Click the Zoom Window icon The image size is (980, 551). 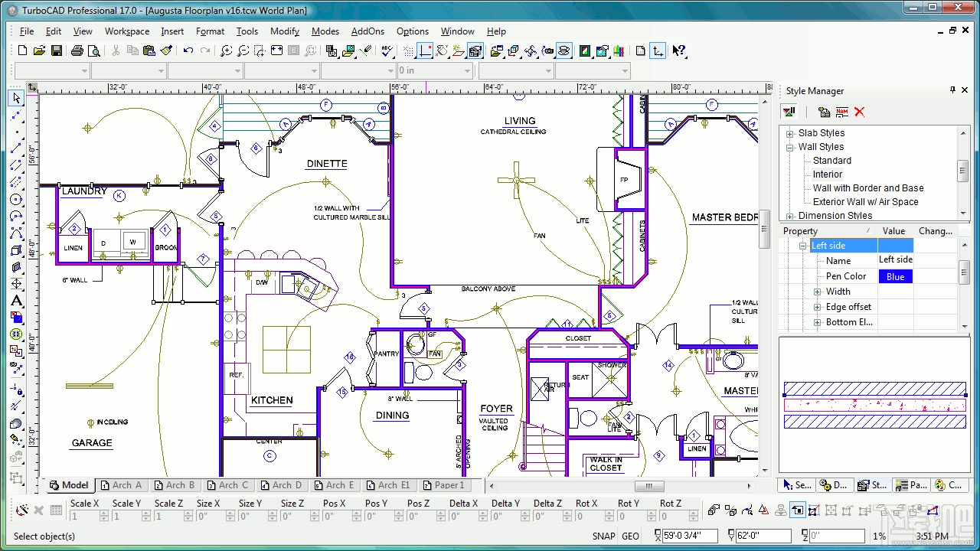point(260,51)
